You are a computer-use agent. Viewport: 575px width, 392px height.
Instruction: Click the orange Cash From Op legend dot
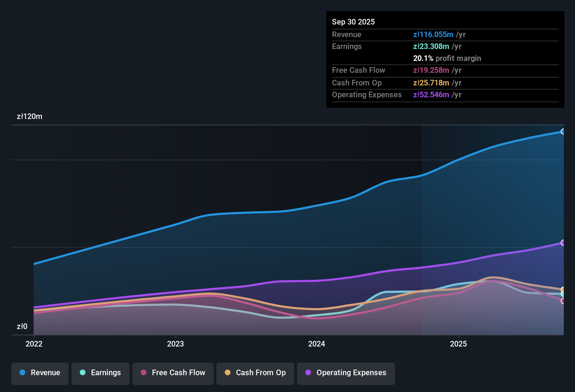[x=227, y=373]
